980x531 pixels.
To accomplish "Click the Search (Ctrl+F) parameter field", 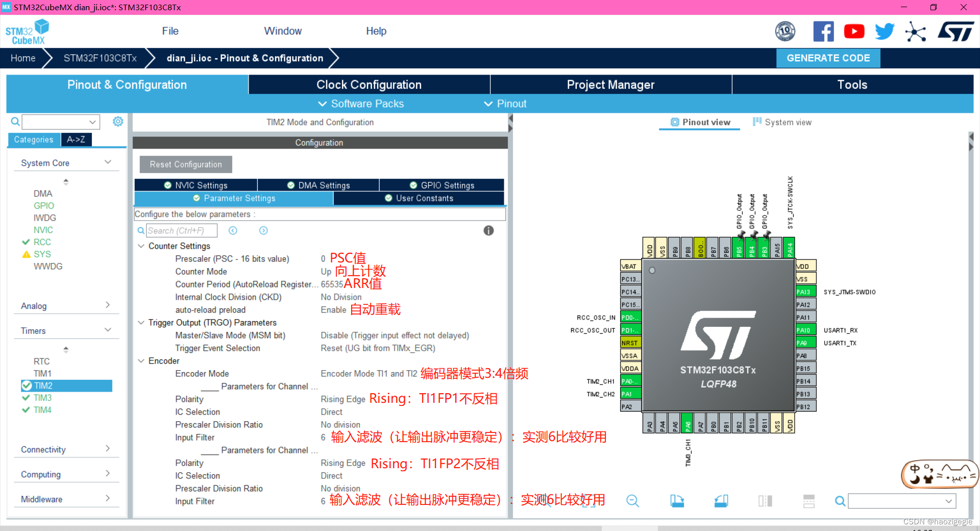I will (x=182, y=231).
